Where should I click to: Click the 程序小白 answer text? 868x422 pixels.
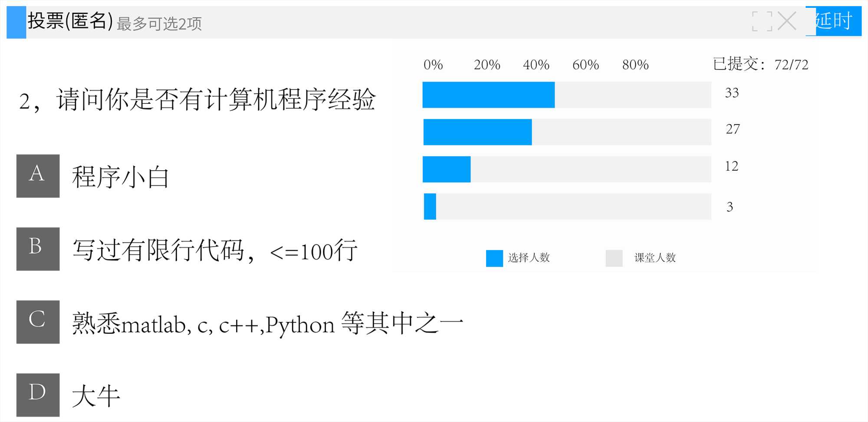[x=120, y=177]
